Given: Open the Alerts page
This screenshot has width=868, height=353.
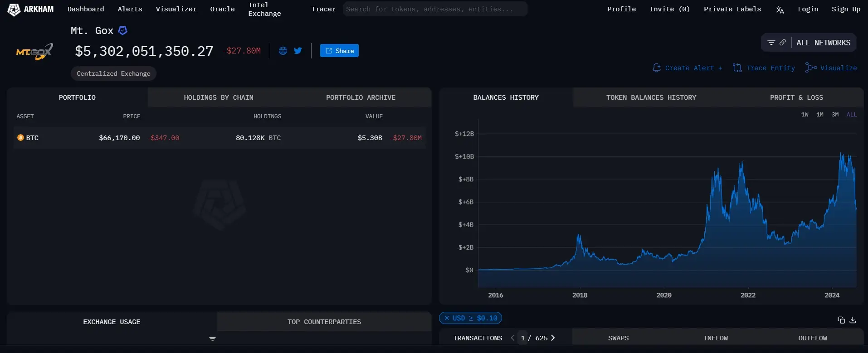Looking at the screenshot, I should pyautogui.click(x=130, y=9).
